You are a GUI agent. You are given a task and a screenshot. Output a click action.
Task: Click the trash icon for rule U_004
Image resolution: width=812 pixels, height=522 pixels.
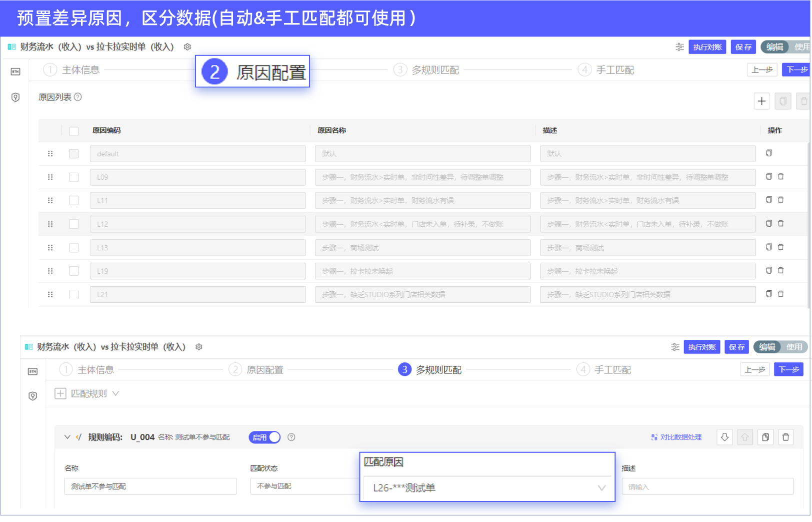coord(786,437)
